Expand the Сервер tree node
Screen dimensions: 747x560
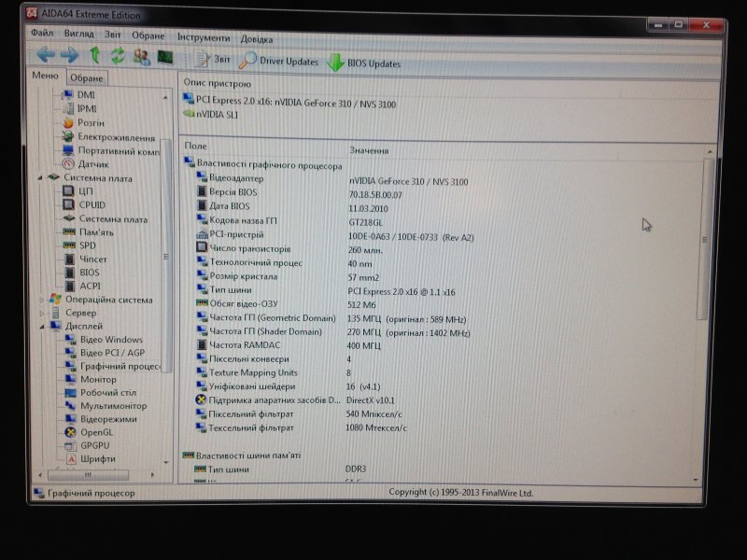click(41, 314)
